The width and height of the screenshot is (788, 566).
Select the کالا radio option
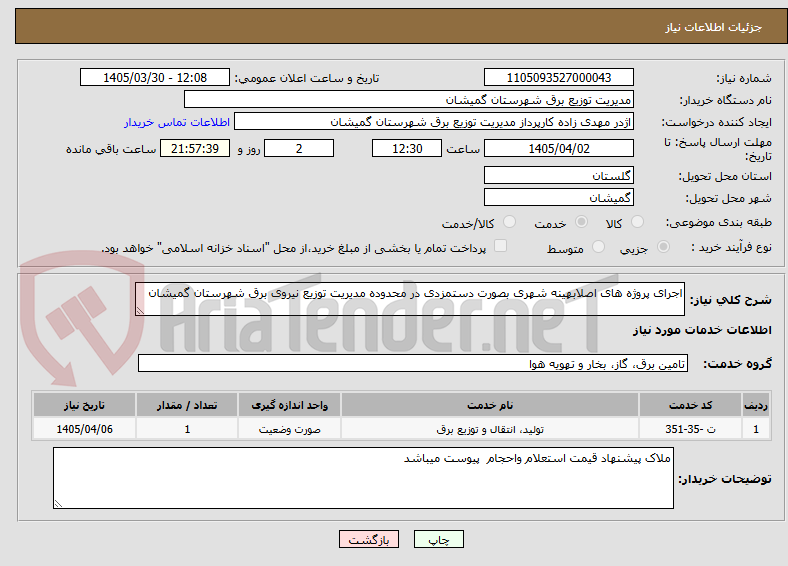(637, 222)
